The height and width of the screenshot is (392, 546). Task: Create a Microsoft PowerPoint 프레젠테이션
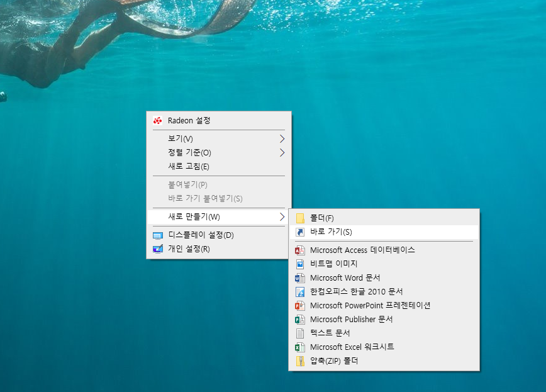point(384,306)
